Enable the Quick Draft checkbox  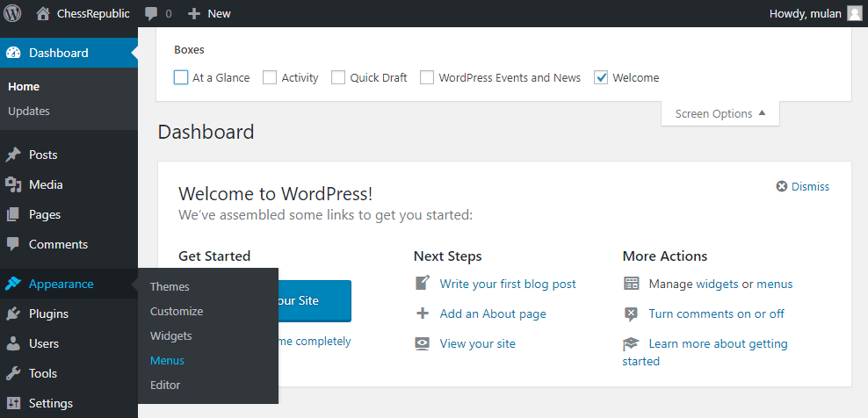click(x=338, y=77)
